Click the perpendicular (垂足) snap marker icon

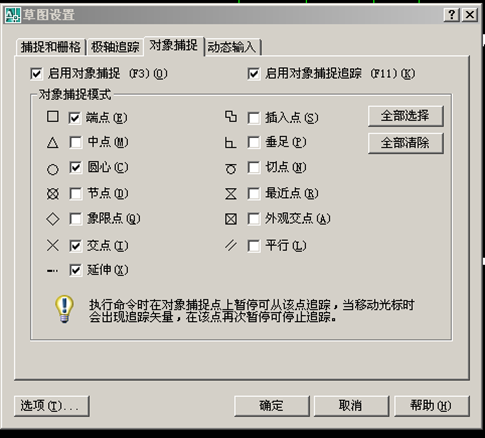230,143
